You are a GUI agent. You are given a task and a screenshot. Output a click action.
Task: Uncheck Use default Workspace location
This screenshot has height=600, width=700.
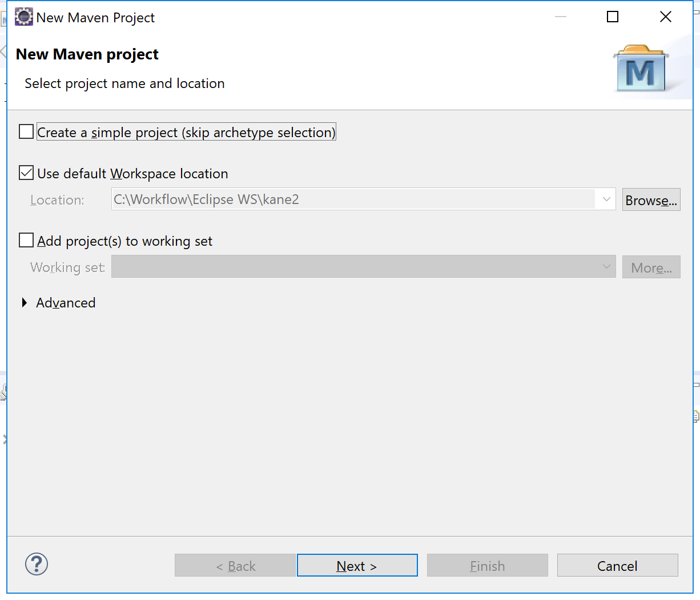pos(26,173)
